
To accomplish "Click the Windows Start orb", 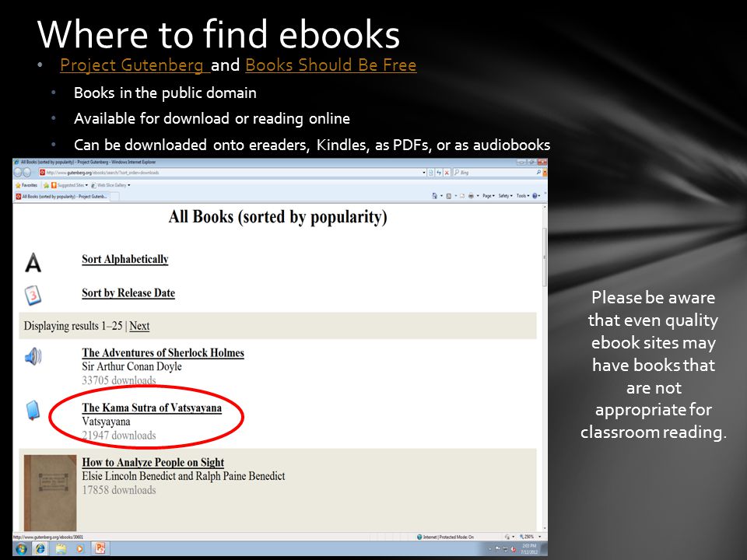I will 21,548.
